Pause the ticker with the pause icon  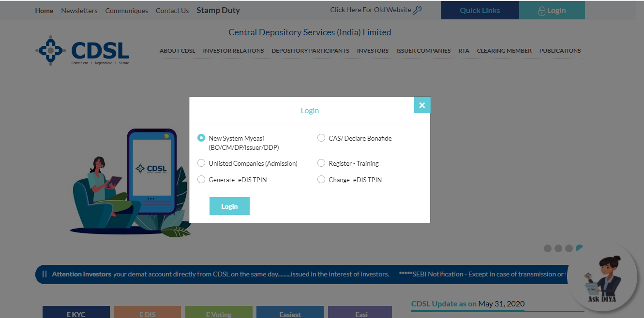coord(45,274)
